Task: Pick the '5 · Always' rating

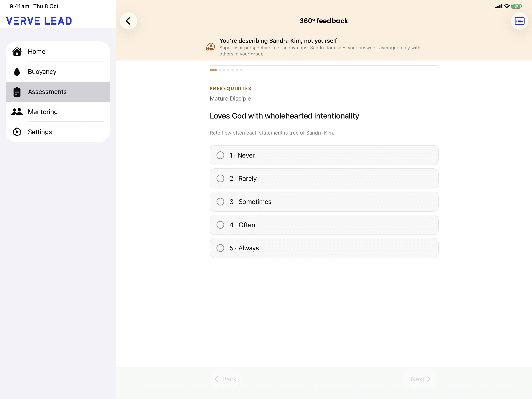Action: tap(324, 248)
